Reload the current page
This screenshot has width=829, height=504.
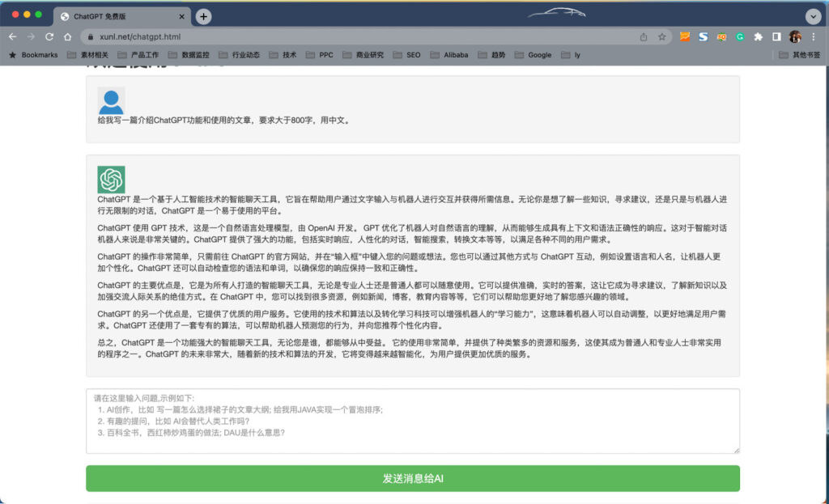point(49,37)
